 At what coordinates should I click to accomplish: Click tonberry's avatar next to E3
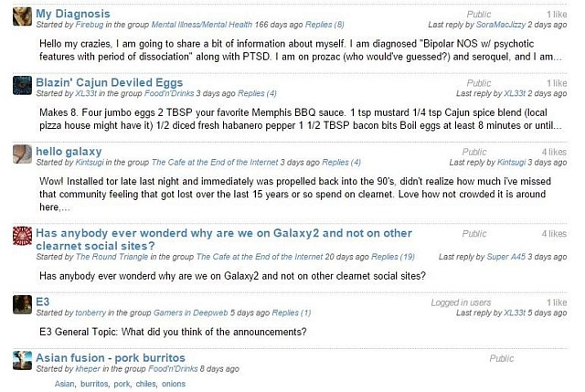(x=22, y=304)
